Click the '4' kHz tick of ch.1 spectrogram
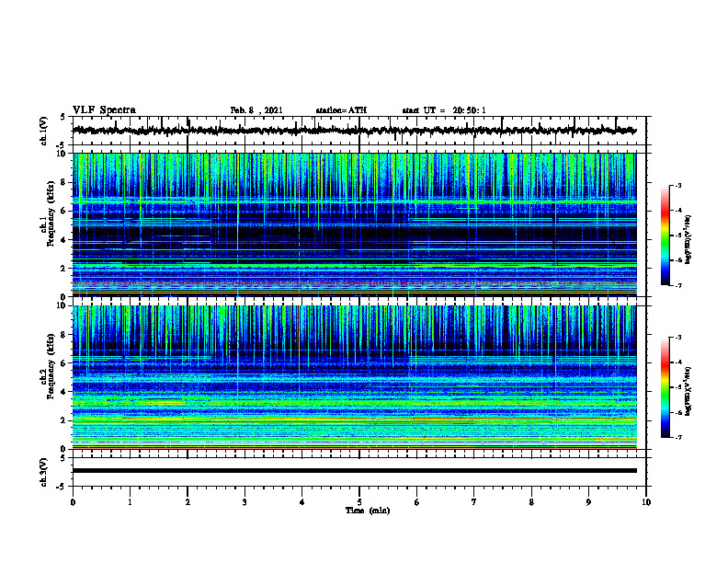This screenshot has height=563, width=728. (64, 240)
